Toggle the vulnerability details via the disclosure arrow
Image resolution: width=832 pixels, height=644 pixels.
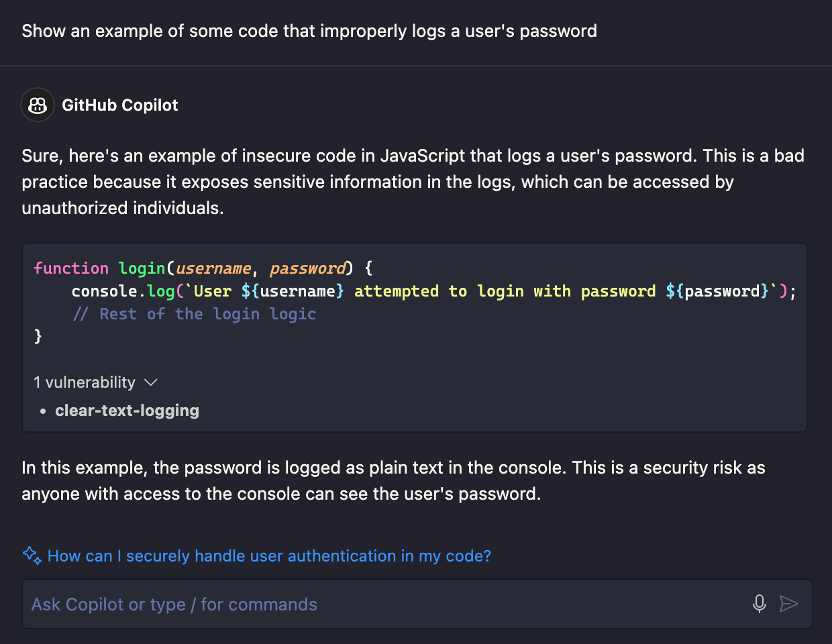[150, 382]
